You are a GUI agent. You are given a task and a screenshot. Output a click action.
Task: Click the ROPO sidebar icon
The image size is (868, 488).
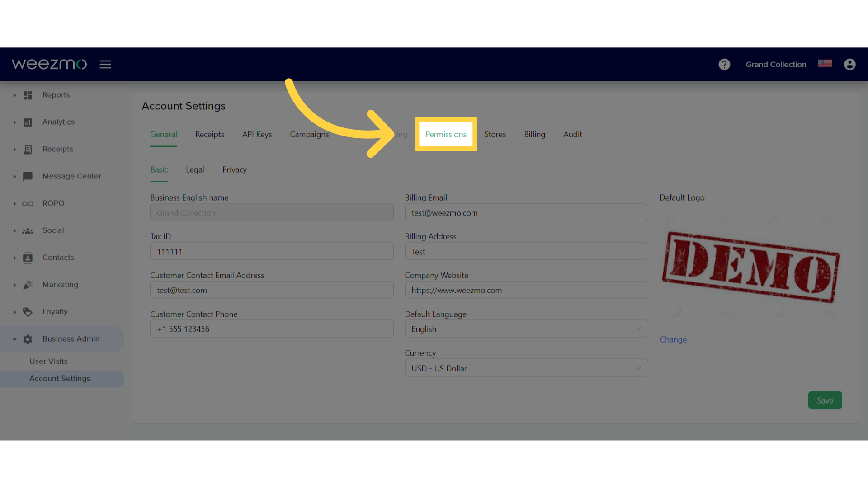(28, 202)
